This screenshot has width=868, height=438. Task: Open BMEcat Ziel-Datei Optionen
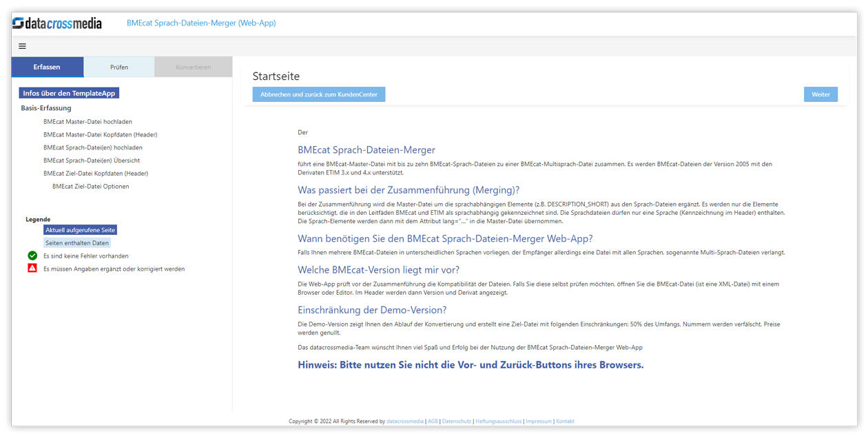coord(90,187)
